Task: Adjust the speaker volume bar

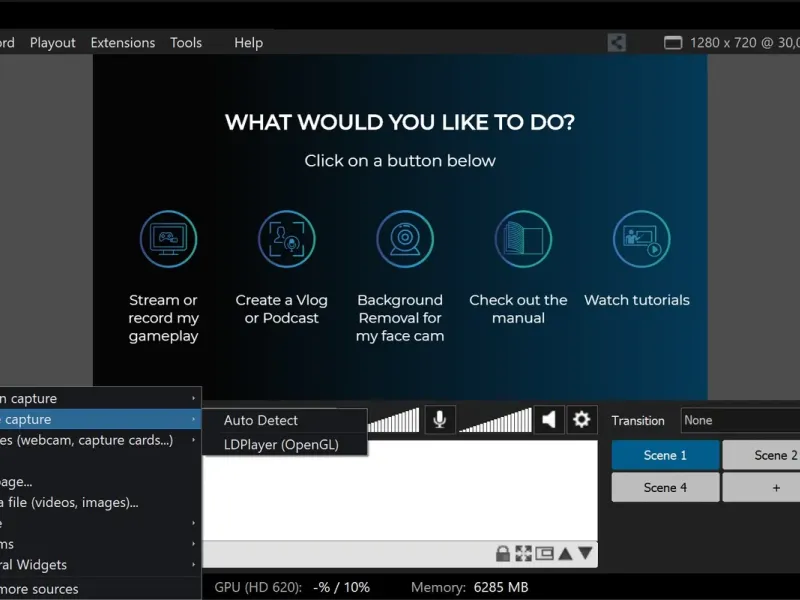Action: 495,420
